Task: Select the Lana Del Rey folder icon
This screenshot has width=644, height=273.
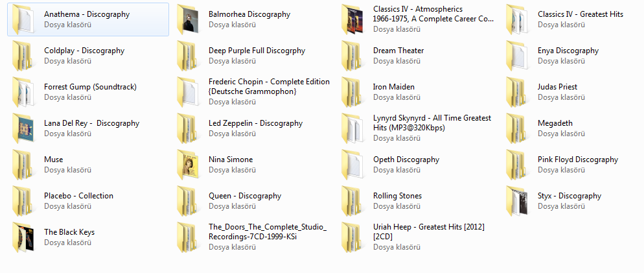Action: click(x=24, y=128)
